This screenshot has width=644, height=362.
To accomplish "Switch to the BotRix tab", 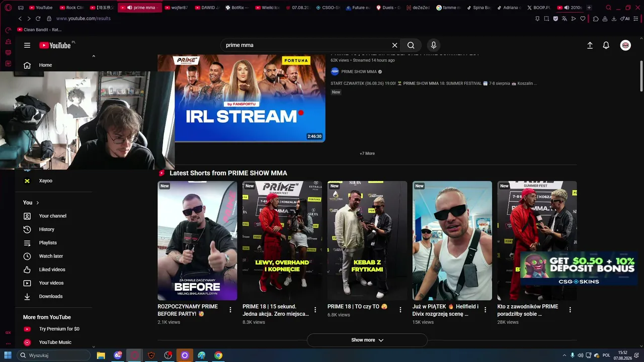I will (237, 8).
